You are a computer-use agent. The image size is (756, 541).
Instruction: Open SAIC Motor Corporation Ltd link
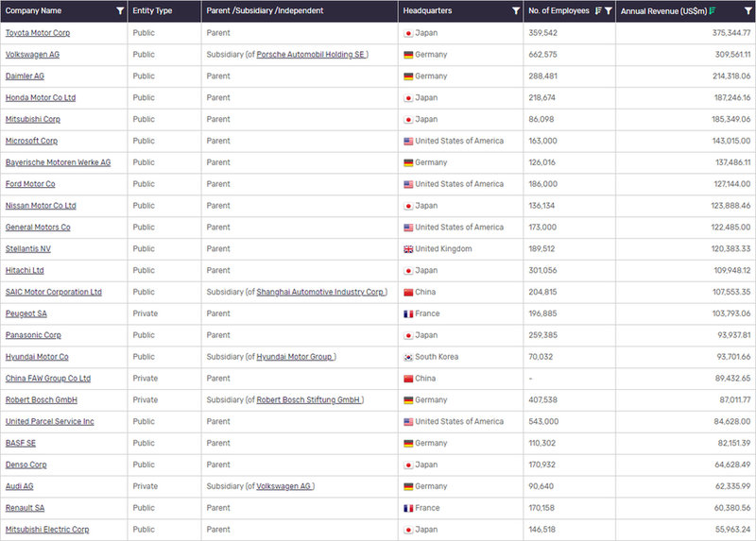click(54, 292)
